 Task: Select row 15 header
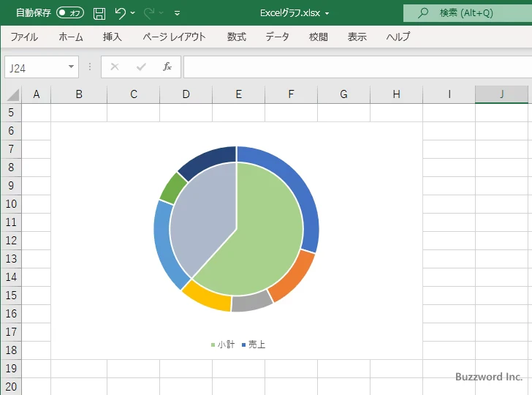tap(11, 295)
